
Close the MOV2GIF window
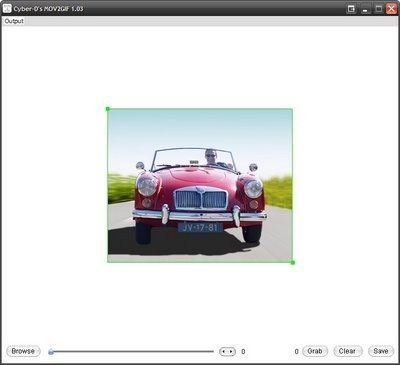(x=391, y=9)
